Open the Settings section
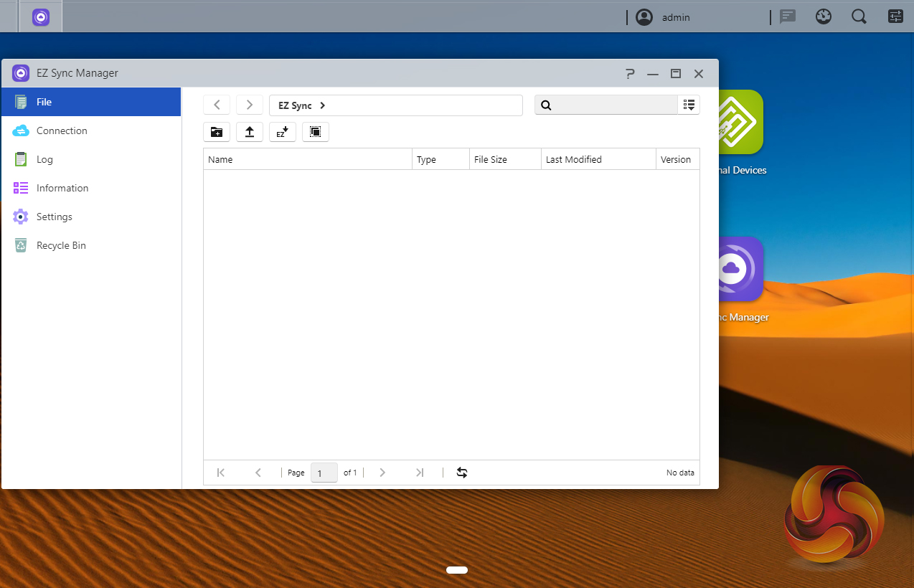 coord(91,217)
